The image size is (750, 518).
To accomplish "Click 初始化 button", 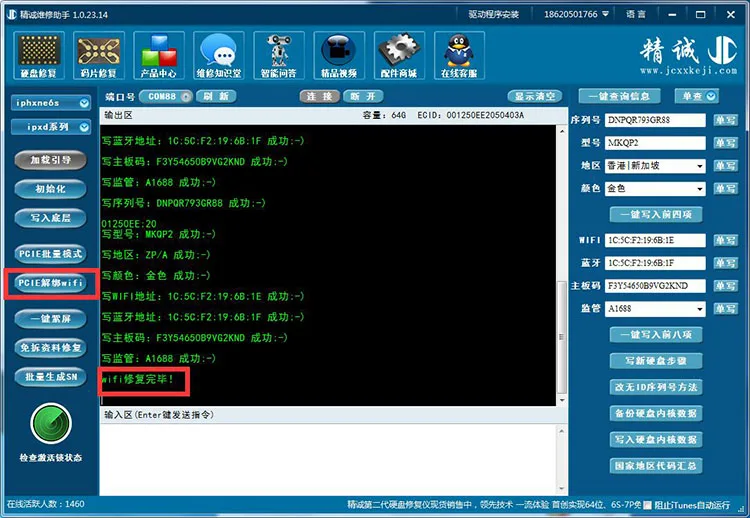I will [x=51, y=189].
